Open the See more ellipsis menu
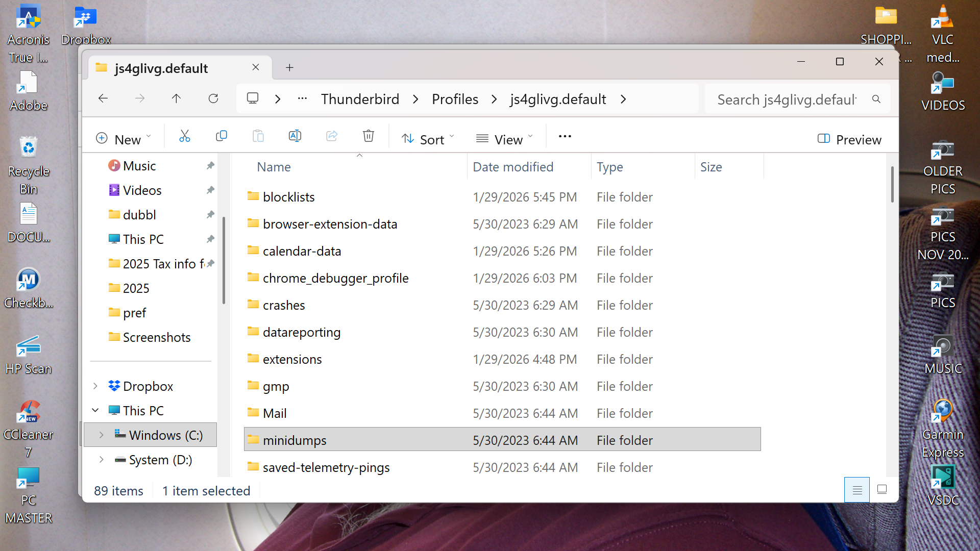 coord(565,136)
